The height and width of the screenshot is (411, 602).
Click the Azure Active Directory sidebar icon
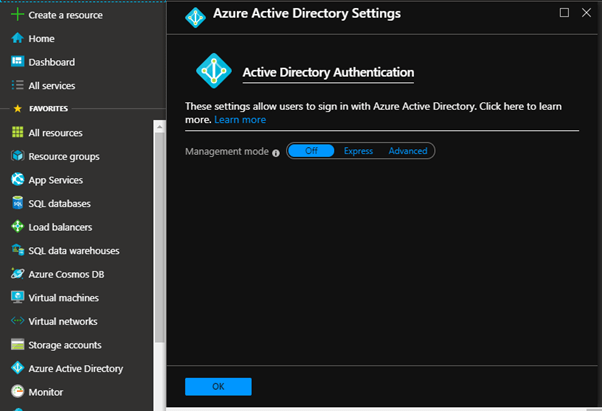[17, 368]
